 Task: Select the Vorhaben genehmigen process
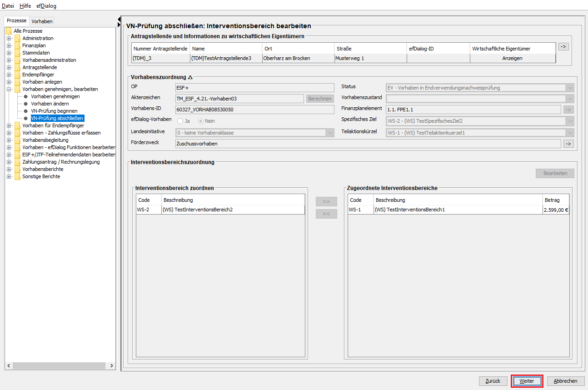[55, 96]
